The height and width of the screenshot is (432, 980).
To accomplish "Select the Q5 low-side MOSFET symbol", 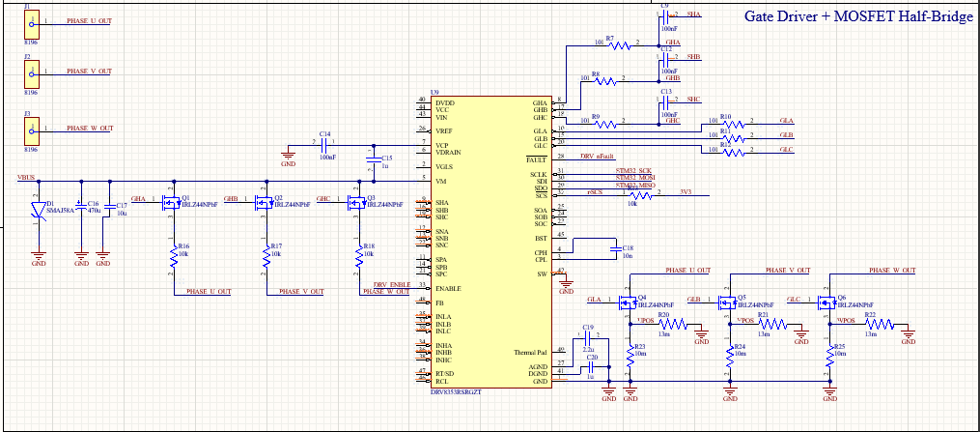I will (727, 303).
